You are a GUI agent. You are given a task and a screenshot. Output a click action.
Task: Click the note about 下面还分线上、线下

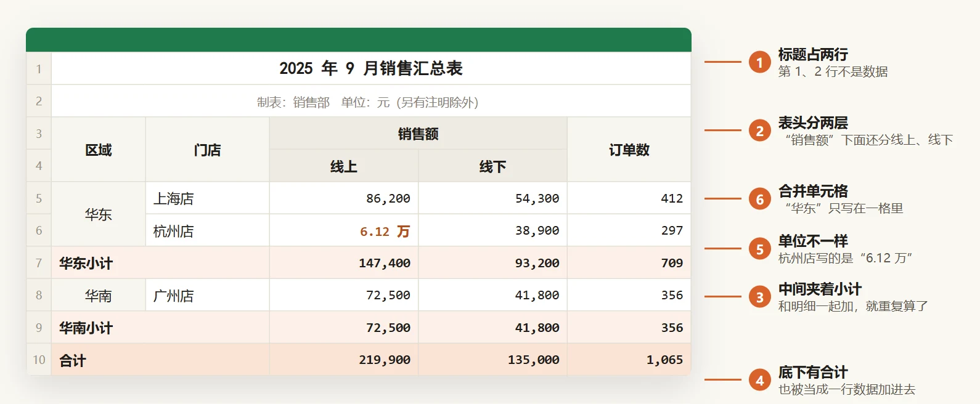click(x=869, y=140)
